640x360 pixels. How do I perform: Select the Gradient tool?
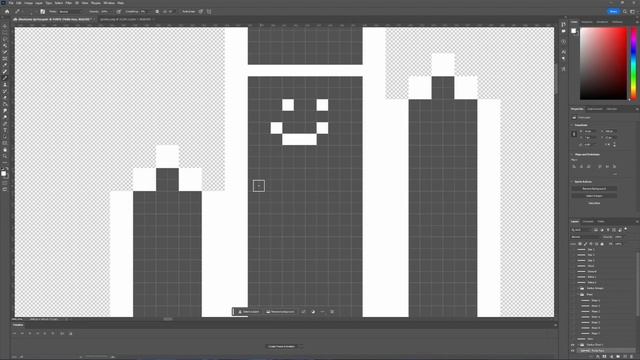click(x=5, y=104)
